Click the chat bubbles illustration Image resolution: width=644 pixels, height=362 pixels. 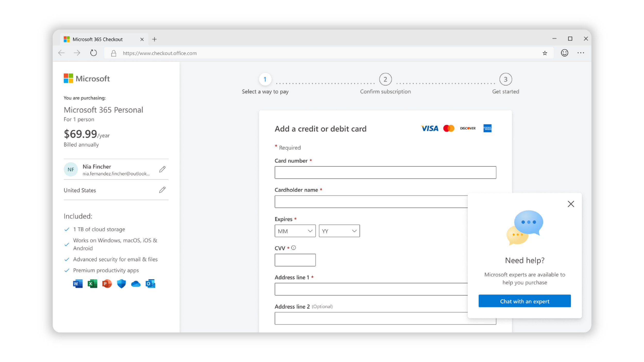coord(525,228)
